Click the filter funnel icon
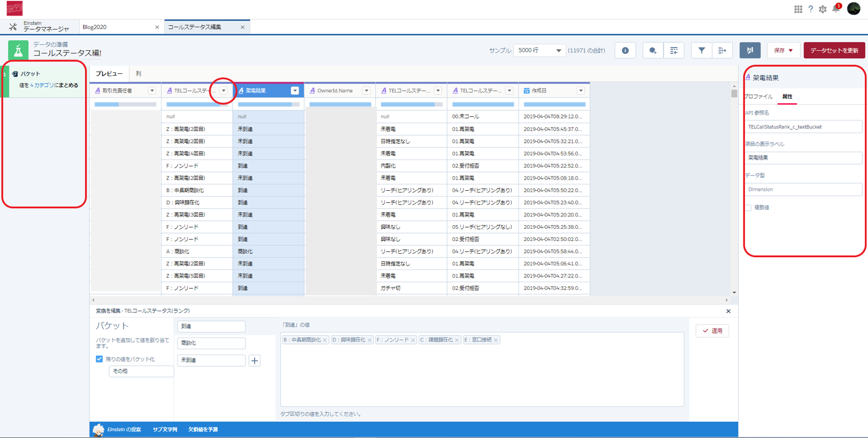The height and width of the screenshot is (438, 868). click(x=701, y=51)
